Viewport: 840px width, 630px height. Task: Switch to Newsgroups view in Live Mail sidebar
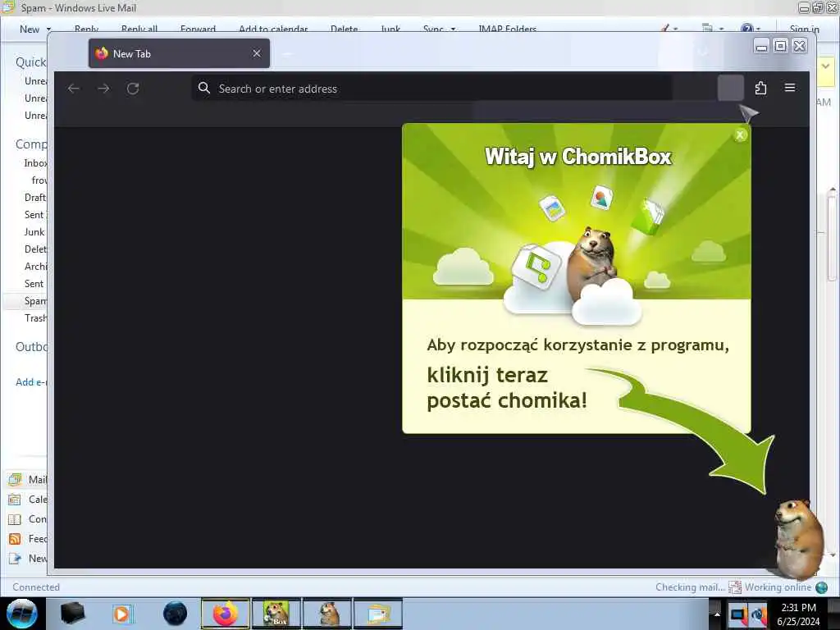(28, 559)
